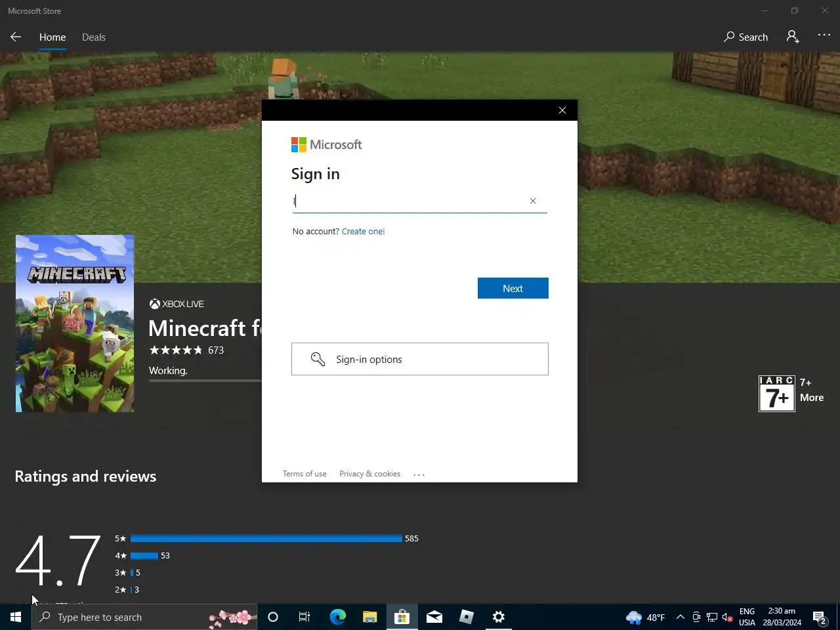
Task: Click the 4.7 average rating number
Action: (58, 561)
